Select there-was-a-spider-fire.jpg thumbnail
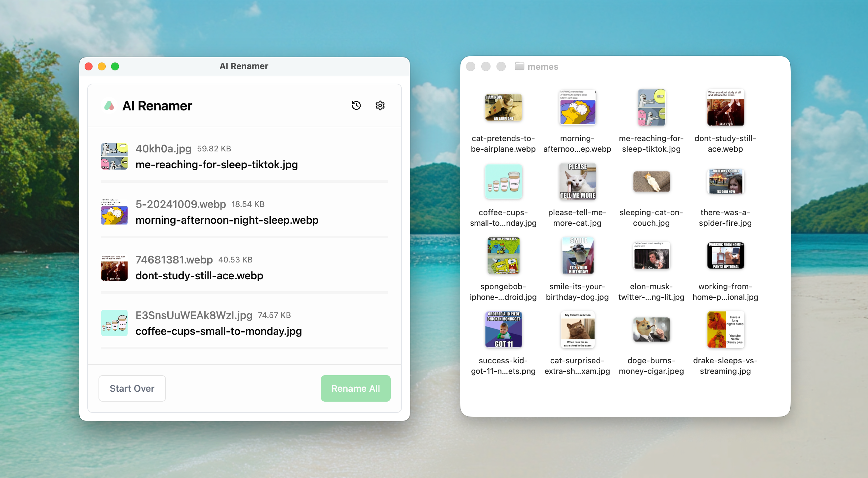 [725, 182]
